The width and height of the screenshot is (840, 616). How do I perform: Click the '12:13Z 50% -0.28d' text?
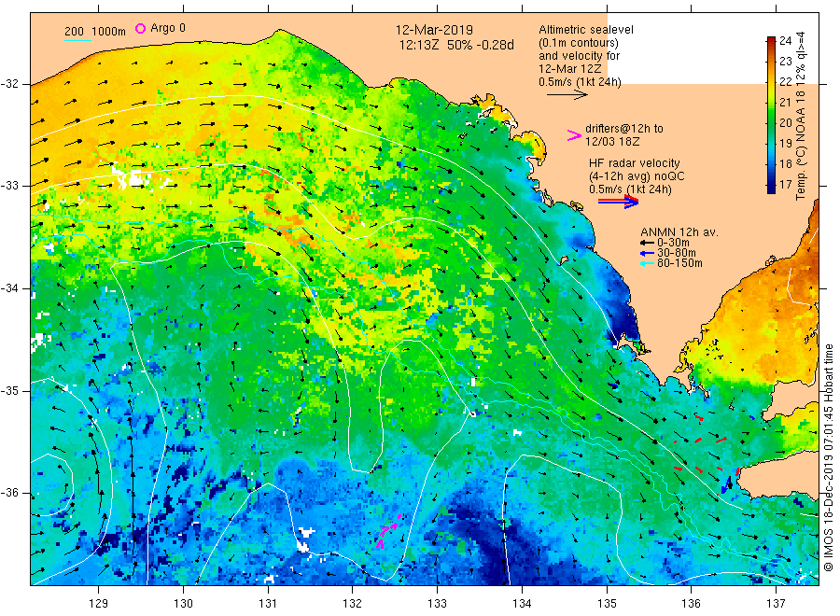coord(455,45)
